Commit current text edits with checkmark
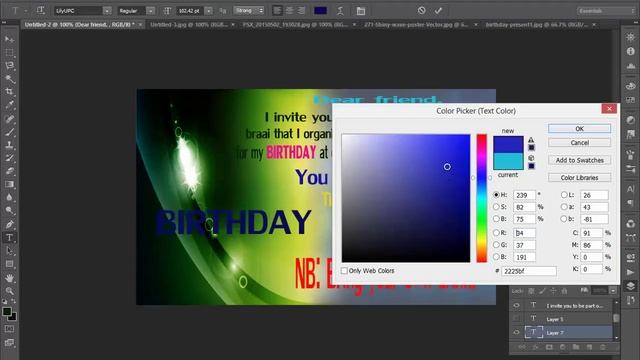Viewport: 640px width, 360px height. 438,11
